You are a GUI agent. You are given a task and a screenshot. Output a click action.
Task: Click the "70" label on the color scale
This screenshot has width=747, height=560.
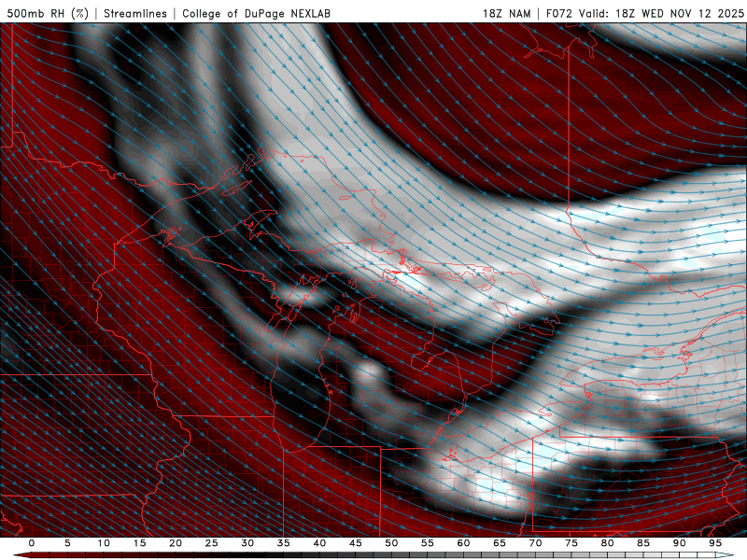pos(535,543)
